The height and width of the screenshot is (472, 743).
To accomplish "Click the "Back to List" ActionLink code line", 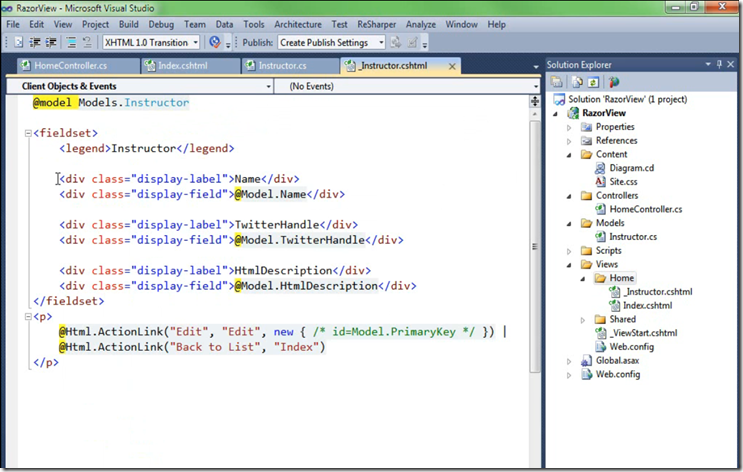I will [192, 347].
